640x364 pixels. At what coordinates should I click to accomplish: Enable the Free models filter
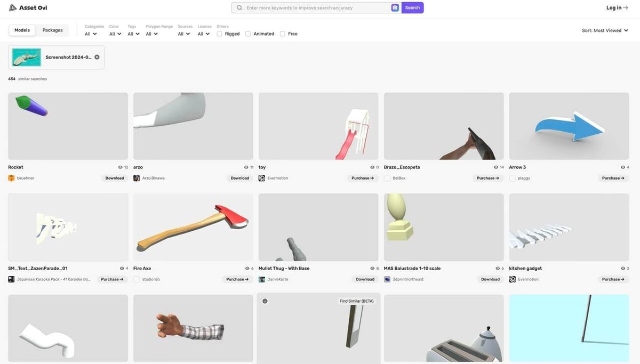[x=282, y=34]
